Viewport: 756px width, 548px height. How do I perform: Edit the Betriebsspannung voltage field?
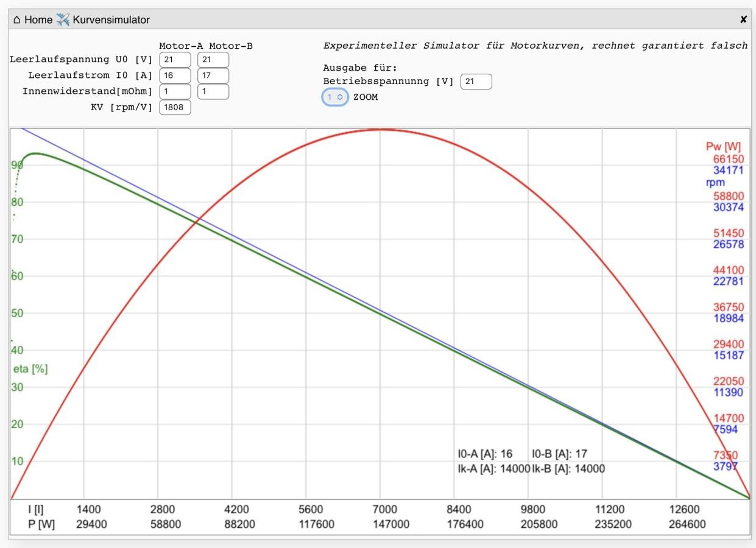coord(476,82)
